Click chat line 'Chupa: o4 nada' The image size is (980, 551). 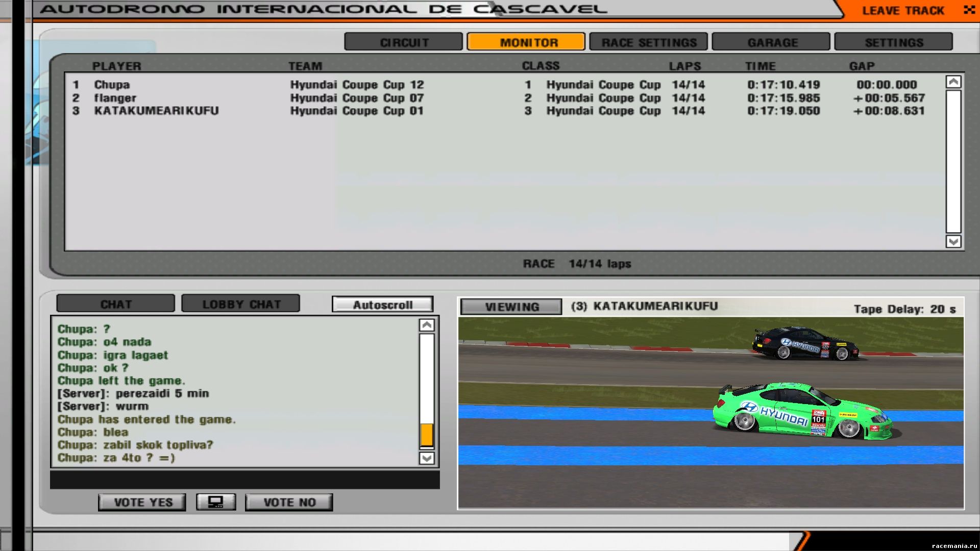point(104,342)
